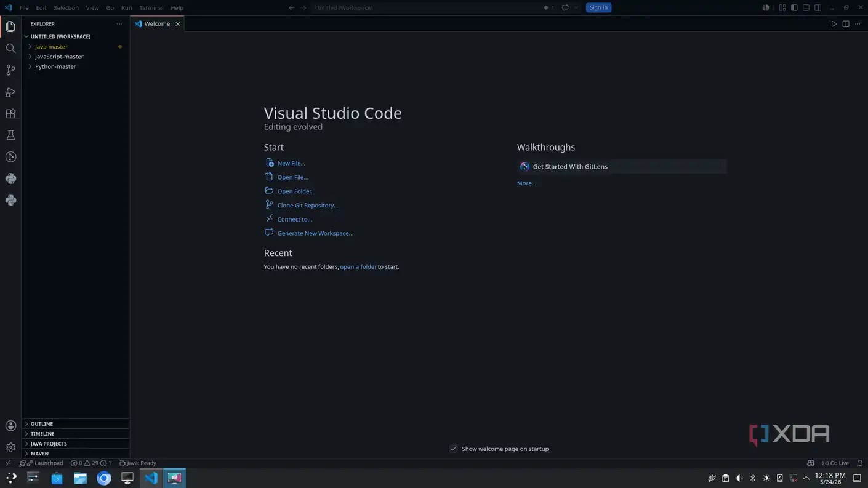
Task: Click the Connect to... link
Action: (295, 219)
